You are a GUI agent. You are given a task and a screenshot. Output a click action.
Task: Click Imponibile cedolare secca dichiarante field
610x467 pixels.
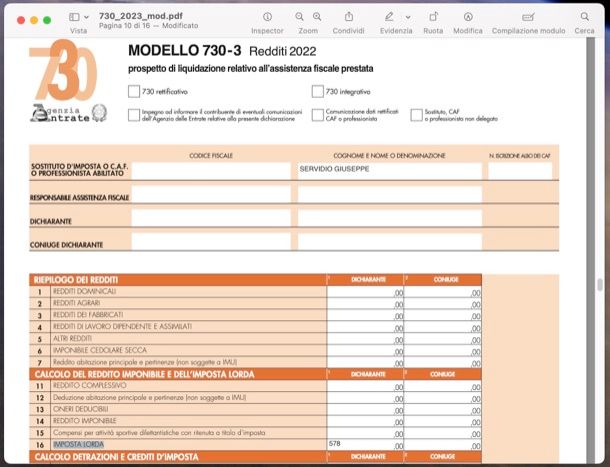point(365,351)
